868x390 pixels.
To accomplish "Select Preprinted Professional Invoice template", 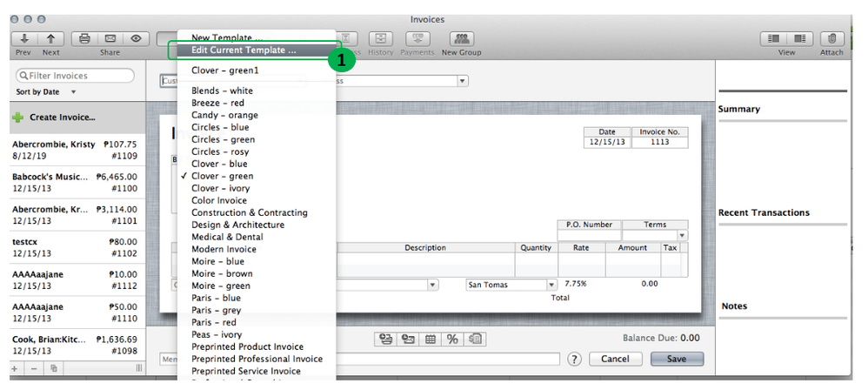I will tap(257, 359).
